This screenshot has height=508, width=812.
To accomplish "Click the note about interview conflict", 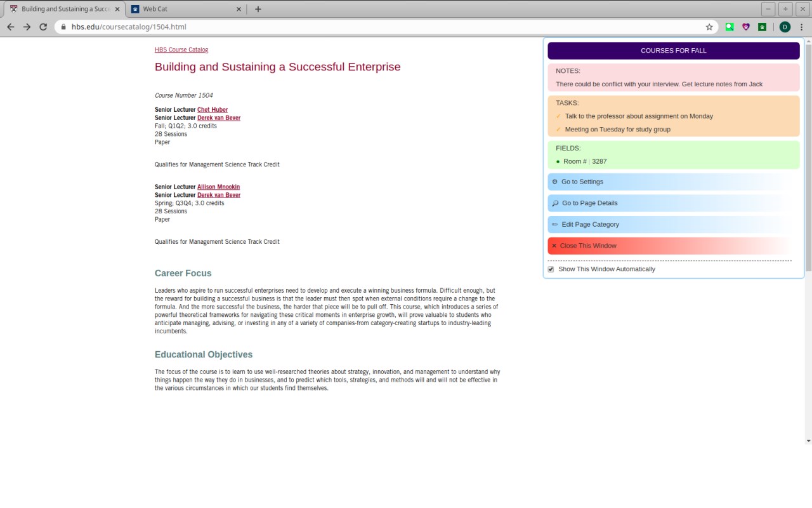I will tap(659, 84).
